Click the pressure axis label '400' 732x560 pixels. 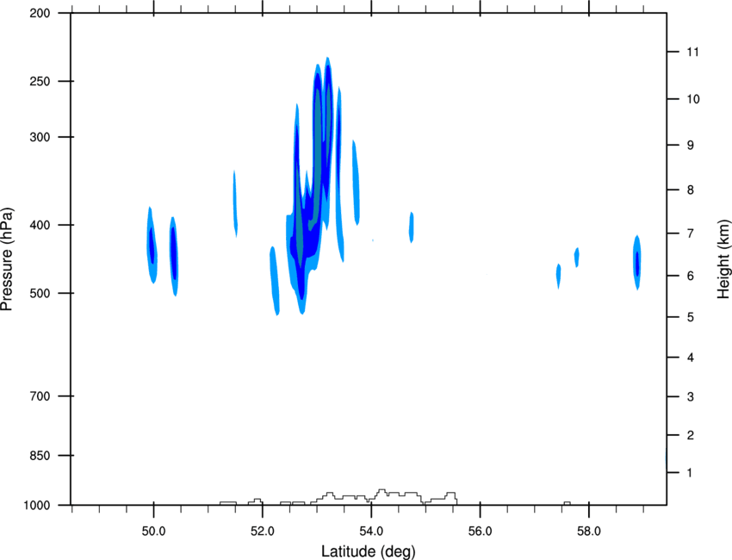40,225
